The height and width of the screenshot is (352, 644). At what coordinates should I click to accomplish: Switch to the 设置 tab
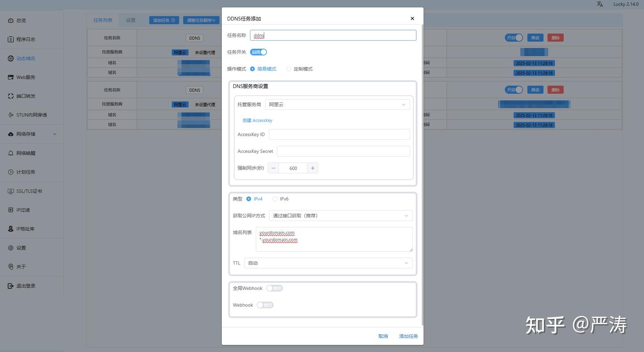pyautogui.click(x=131, y=20)
